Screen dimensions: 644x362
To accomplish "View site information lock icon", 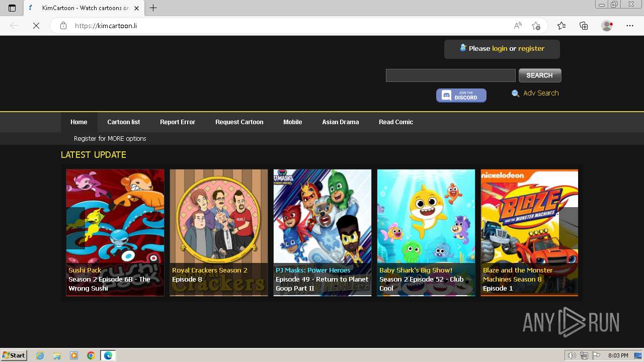I will (63, 26).
